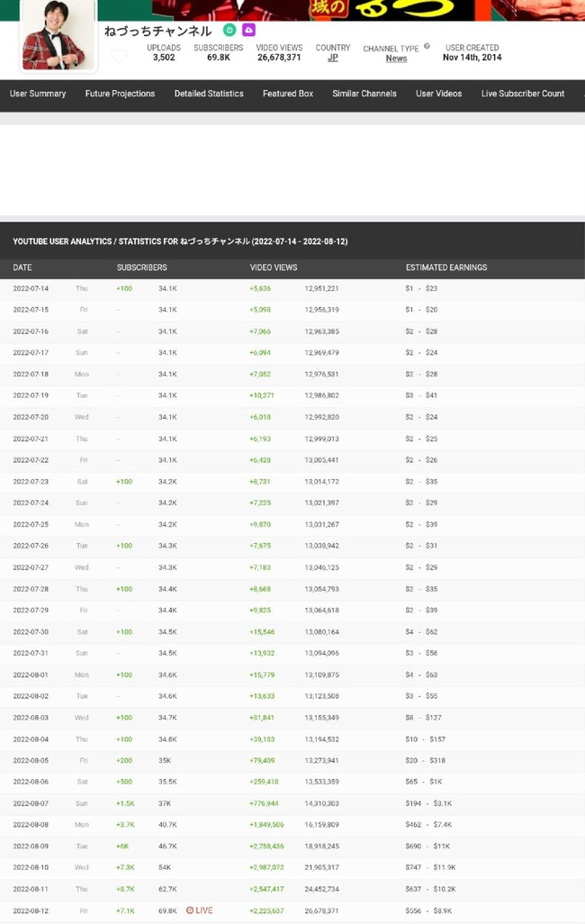Click the +5,636 views value
This screenshot has height=924, width=585.
pos(260,289)
